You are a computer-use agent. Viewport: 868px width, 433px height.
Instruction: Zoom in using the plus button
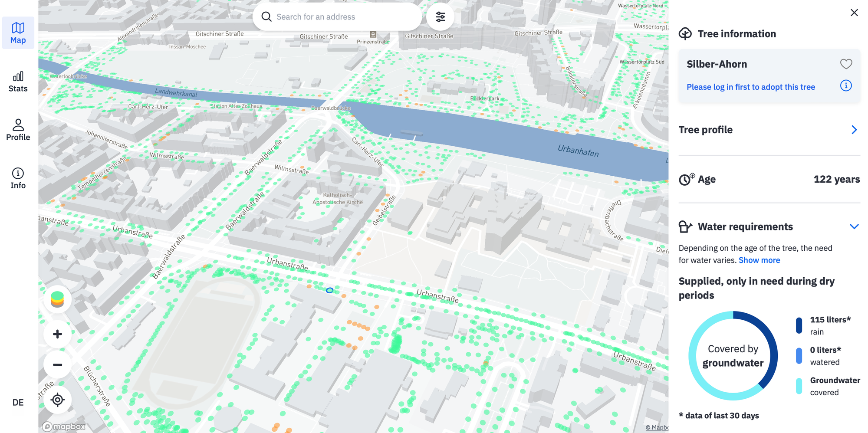57,334
